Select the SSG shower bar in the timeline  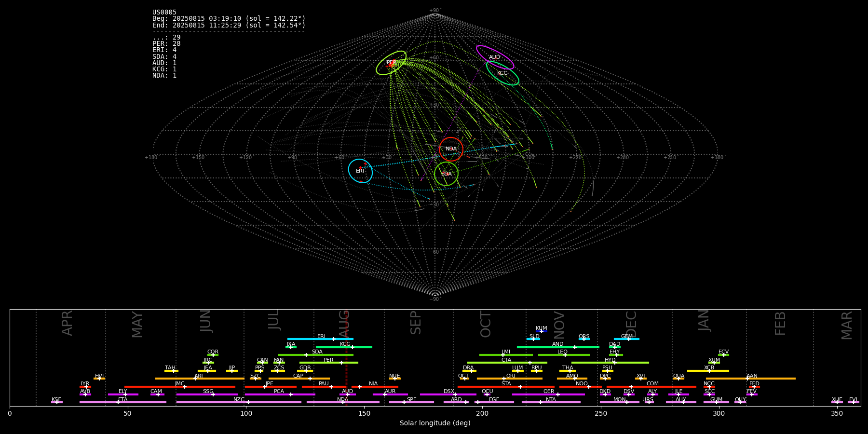pyautogui.click(x=207, y=394)
